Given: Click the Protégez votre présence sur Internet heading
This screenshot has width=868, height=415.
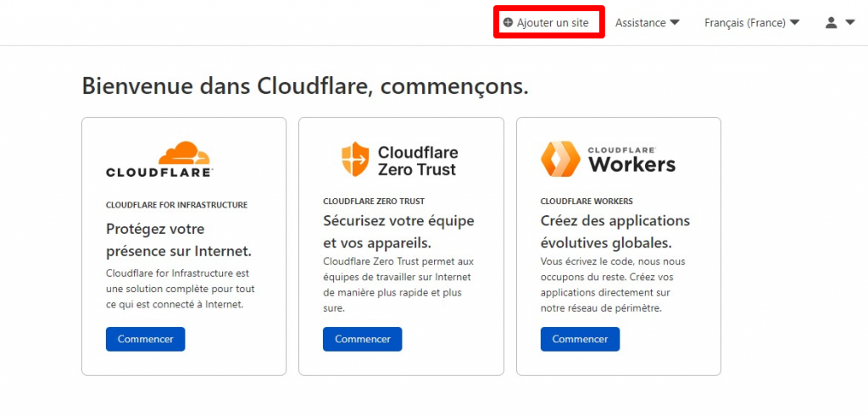Looking at the screenshot, I should [x=179, y=240].
